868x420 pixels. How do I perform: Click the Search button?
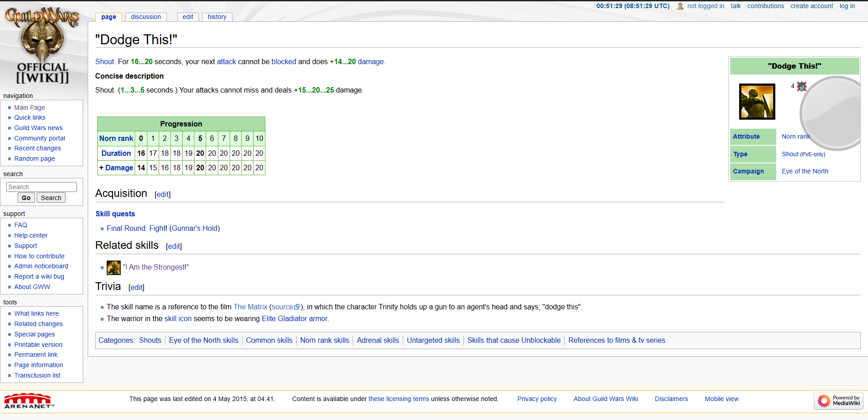tap(51, 198)
